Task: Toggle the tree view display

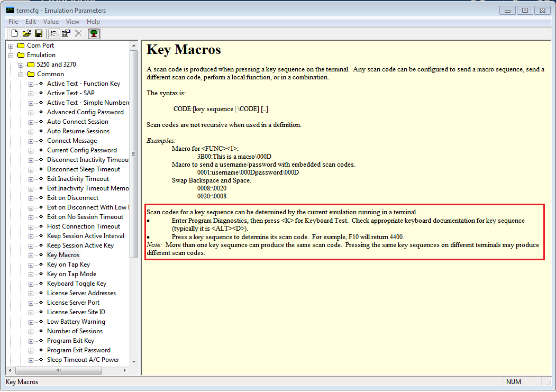Action: [x=93, y=33]
